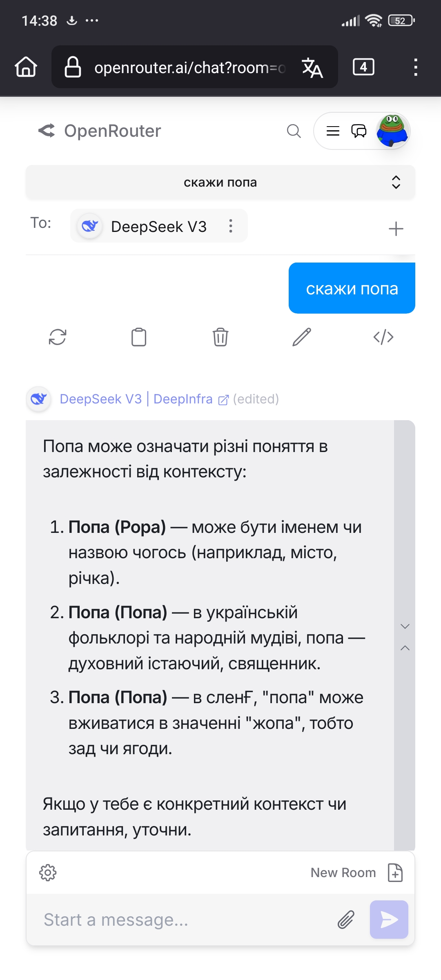Open the hamburger menu in header
Image resolution: width=441 pixels, height=980 pixels.
click(x=333, y=131)
